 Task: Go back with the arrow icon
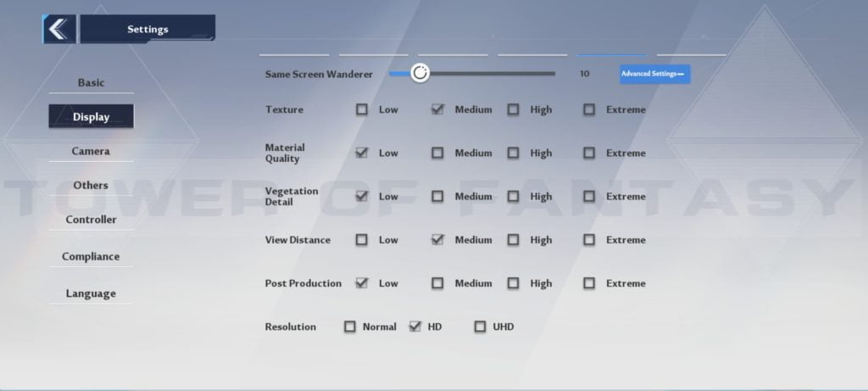click(x=59, y=29)
